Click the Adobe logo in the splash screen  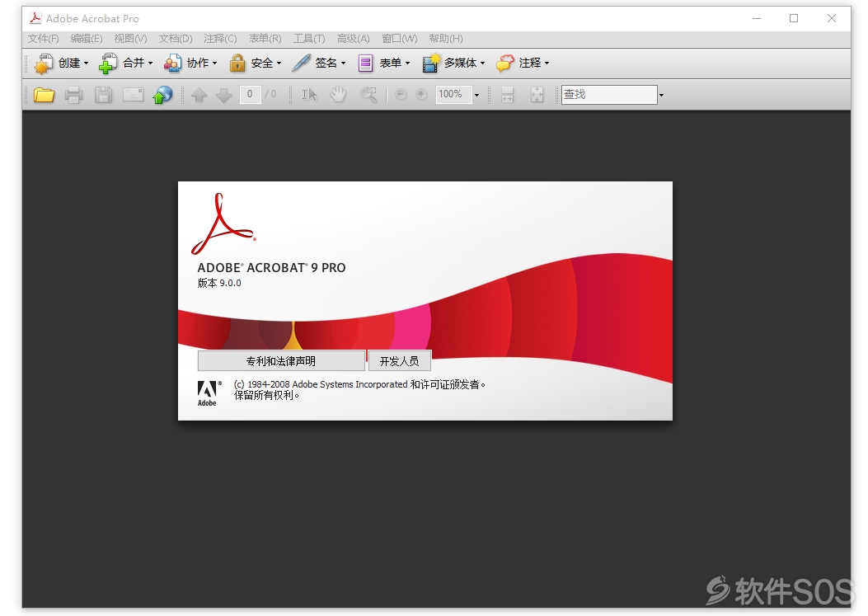pyautogui.click(x=209, y=393)
